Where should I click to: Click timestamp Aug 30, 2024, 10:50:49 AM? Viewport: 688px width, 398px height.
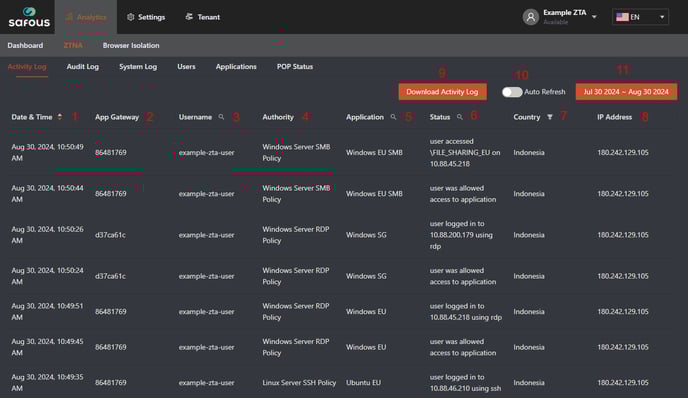coord(47,152)
